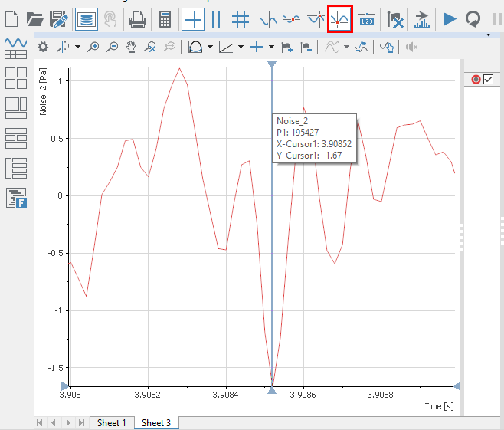504x430 pixels.
Task: Select the pan hand tool
Action: (131, 48)
